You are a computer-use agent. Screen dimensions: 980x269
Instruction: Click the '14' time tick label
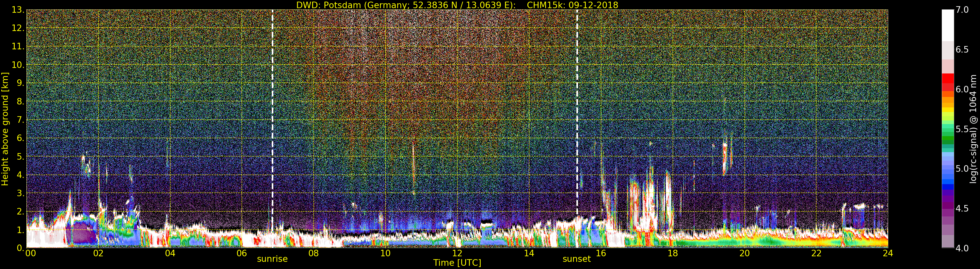coord(529,253)
